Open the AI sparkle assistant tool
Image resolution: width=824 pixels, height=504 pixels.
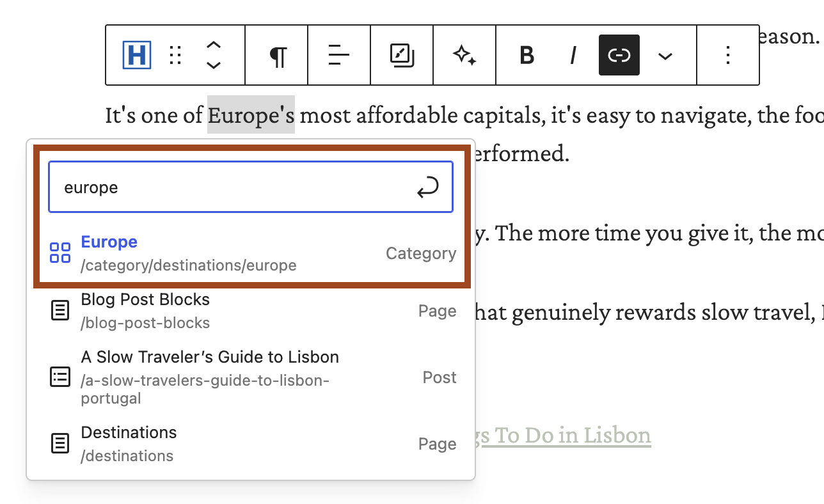pyautogui.click(x=464, y=56)
